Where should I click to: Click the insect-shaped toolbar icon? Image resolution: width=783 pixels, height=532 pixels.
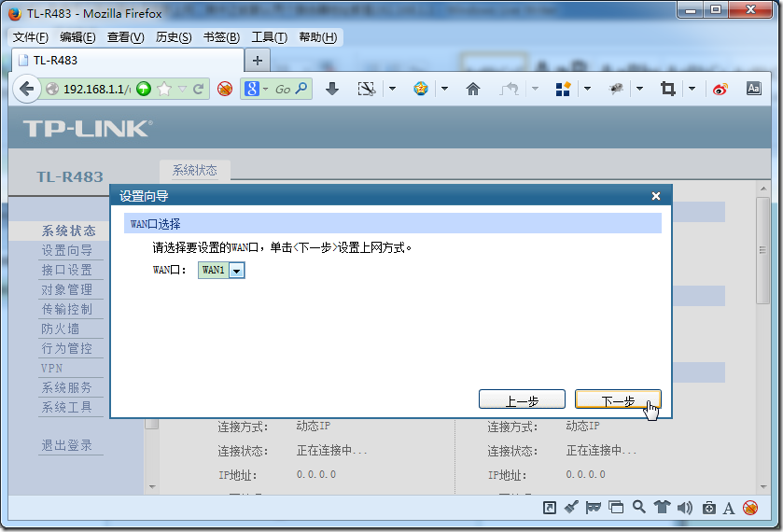[616, 89]
